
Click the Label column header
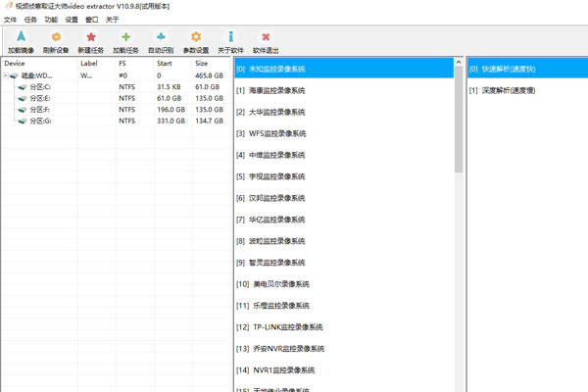click(97, 64)
